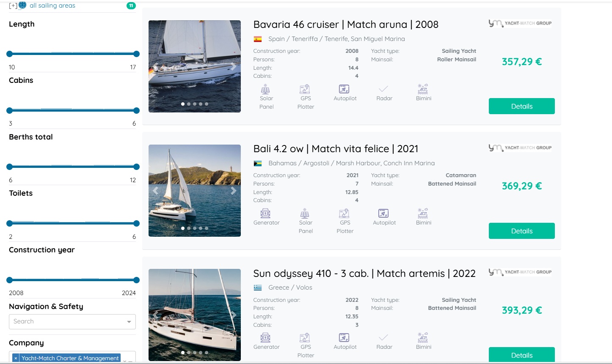The width and height of the screenshot is (612, 364).
Task: Show previous photo of the Bali 4.2 catamaran
Action: pos(156,191)
